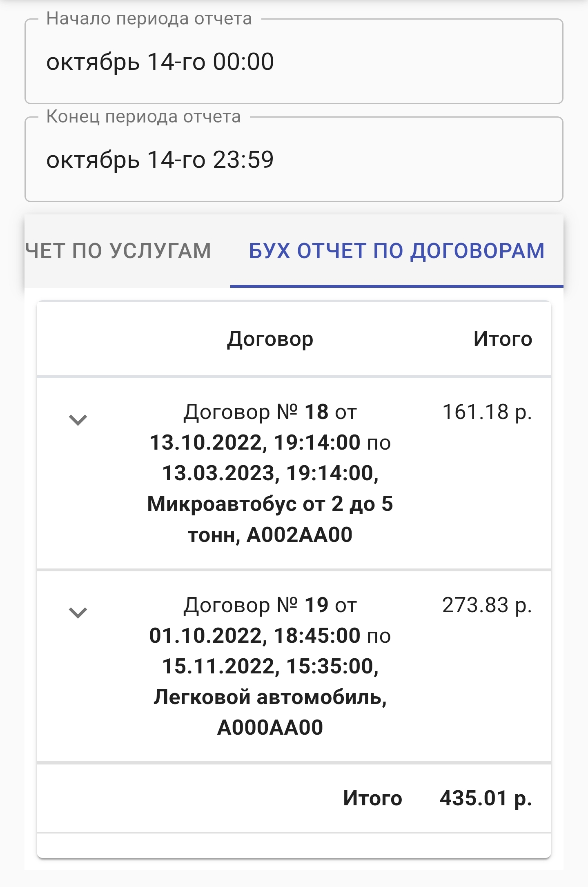Click the A000AA00 license plate text
This screenshot has height=887, width=588.
pyautogui.click(x=270, y=728)
